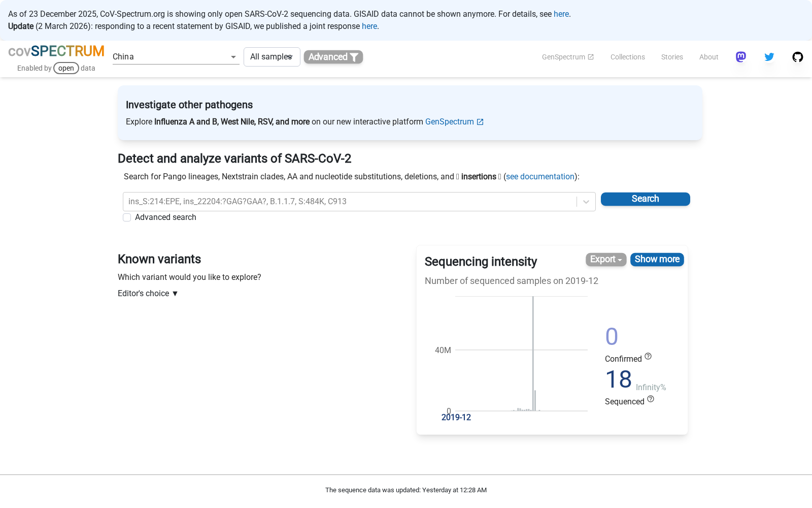Open the Twitter bird icon

(769, 57)
